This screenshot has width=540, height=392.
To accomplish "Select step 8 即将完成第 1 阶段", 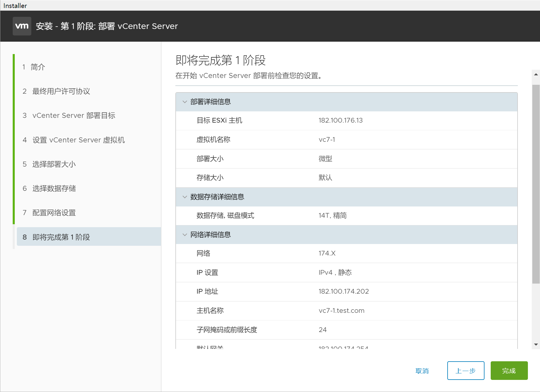I will pyautogui.click(x=61, y=237).
